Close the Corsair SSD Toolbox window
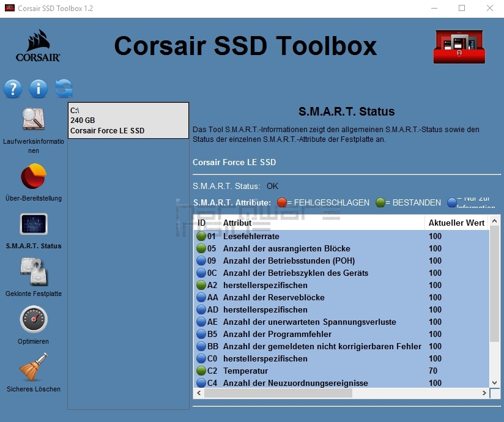The width and height of the screenshot is (504, 422). click(x=489, y=8)
